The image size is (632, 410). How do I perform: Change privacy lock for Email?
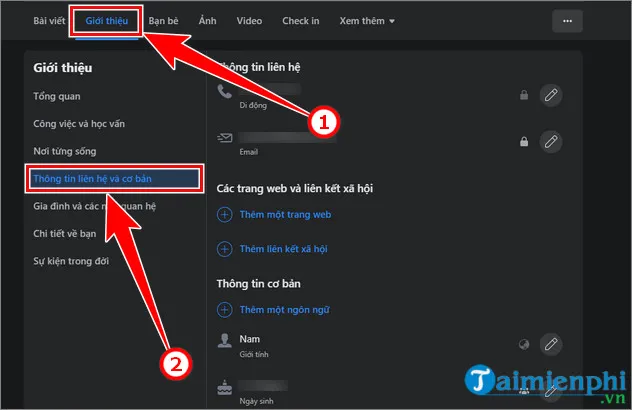pyautogui.click(x=524, y=142)
